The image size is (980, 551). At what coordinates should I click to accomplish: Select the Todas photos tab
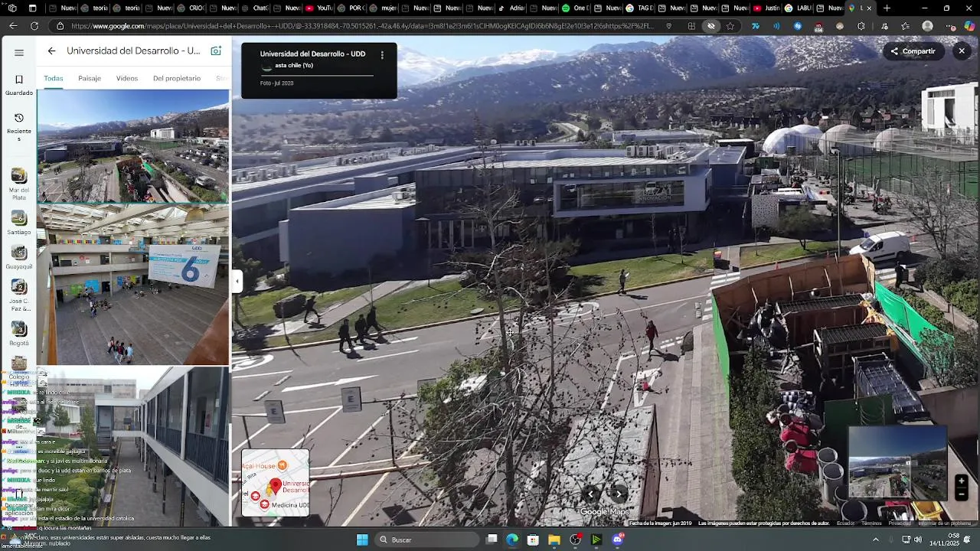tap(54, 78)
